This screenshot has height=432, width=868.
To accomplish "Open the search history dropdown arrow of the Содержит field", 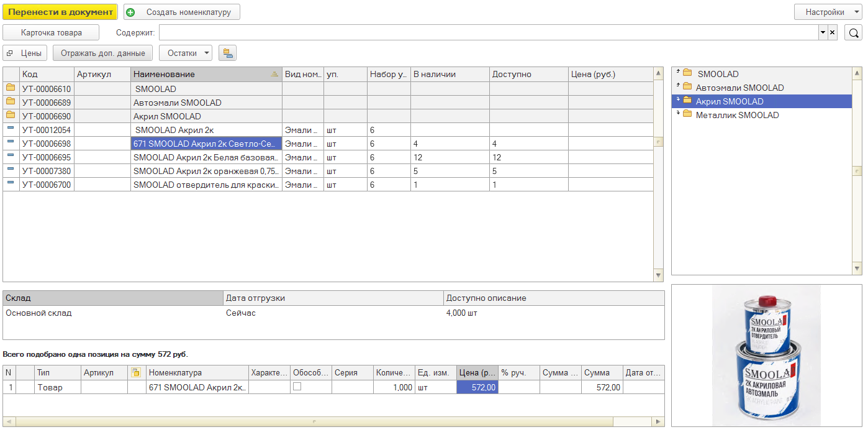I will 823,33.
